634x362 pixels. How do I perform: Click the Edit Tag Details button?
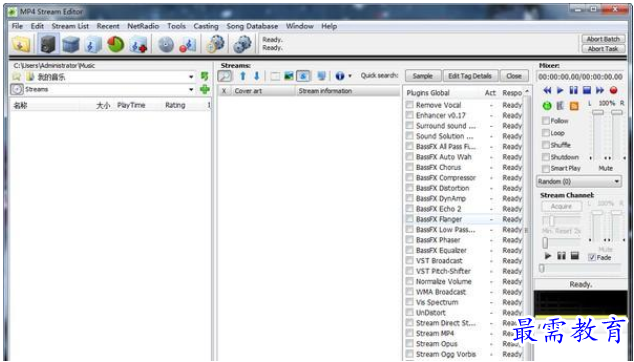tap(470, 76)
